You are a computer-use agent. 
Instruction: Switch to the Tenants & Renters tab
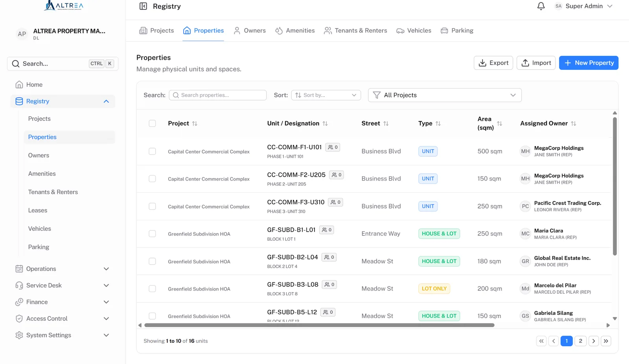click(x=355, y=31)
